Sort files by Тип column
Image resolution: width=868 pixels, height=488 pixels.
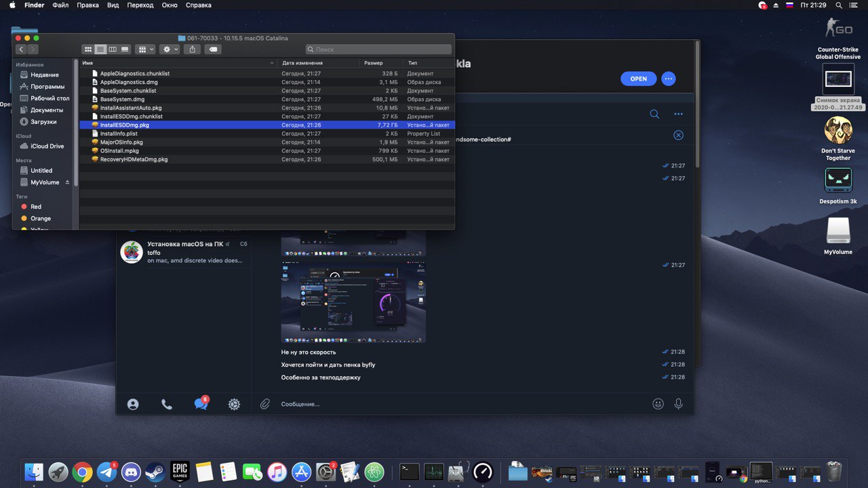pyautogui.click(x=429, y=63)
